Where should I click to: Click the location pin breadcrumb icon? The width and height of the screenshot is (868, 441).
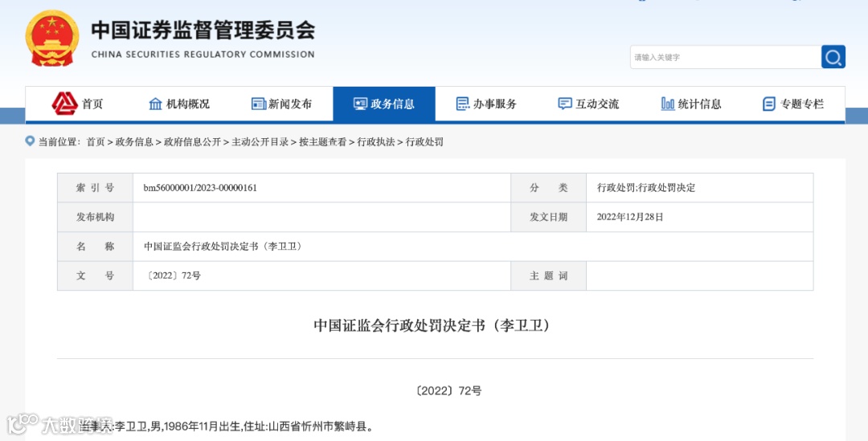30,141
